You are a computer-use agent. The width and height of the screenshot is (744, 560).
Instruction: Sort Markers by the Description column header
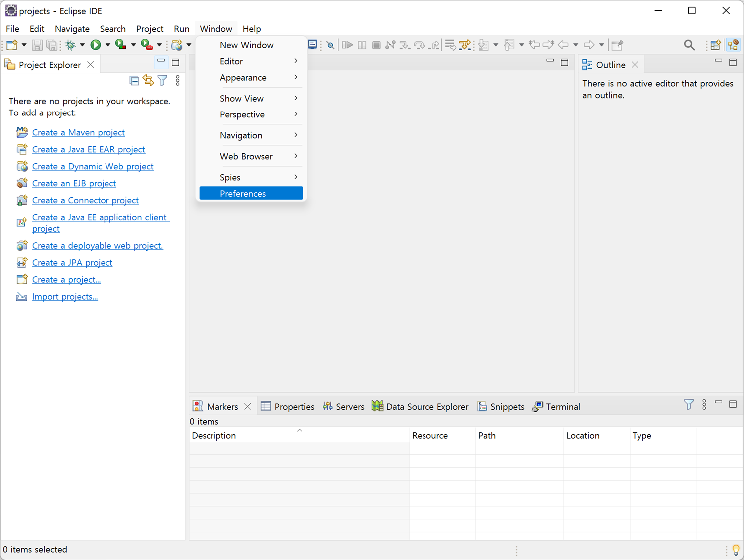300,436
